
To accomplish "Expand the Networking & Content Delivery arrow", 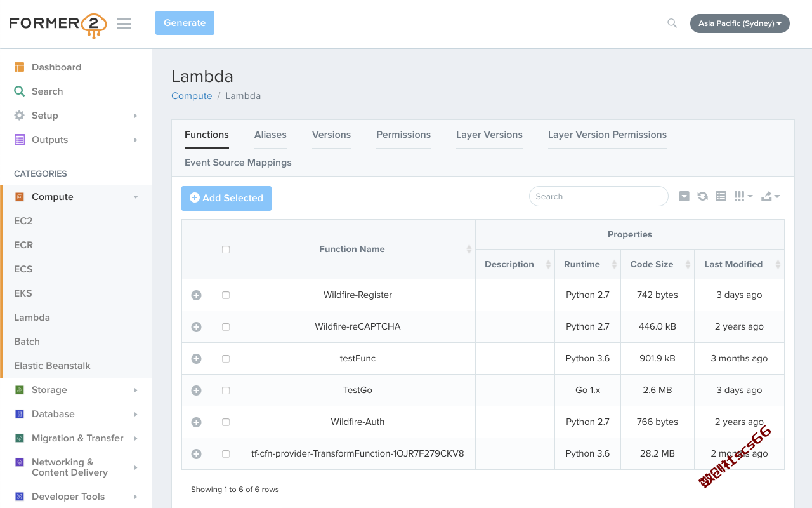I will click(x=135, y=467).
